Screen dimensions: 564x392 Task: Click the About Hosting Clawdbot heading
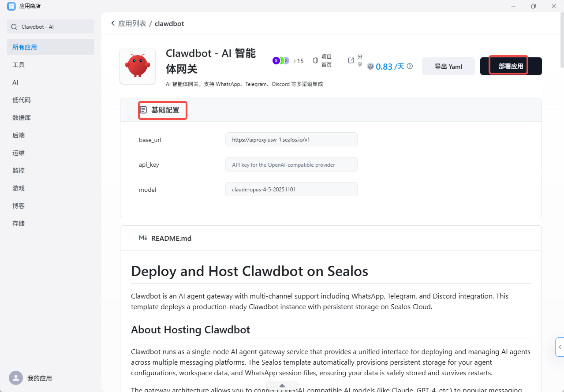click(x=190, y=329)
